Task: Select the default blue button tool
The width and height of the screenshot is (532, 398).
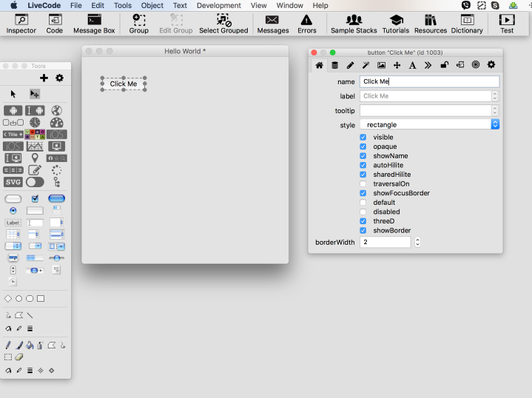Action: pos(57,198)
